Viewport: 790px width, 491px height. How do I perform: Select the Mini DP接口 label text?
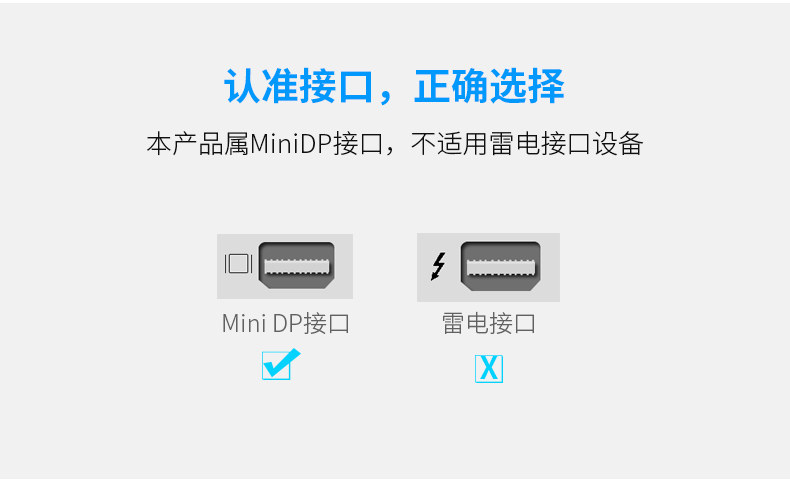pos(286,323)
